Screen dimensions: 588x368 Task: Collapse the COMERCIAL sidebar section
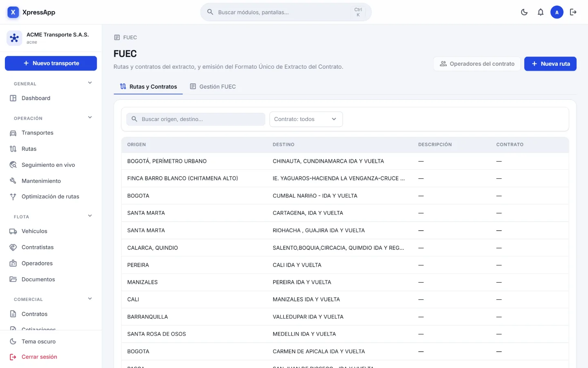(90, 299)
